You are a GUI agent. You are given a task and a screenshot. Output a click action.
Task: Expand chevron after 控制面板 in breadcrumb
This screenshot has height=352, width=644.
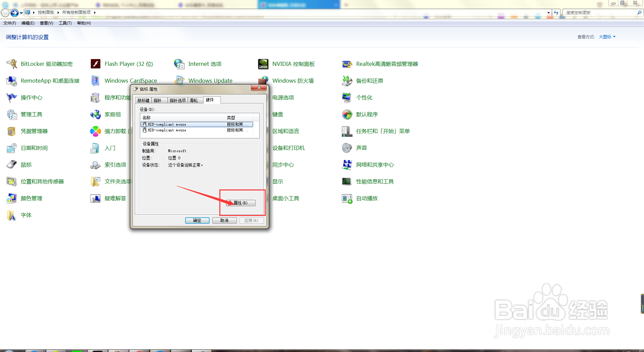58,12
